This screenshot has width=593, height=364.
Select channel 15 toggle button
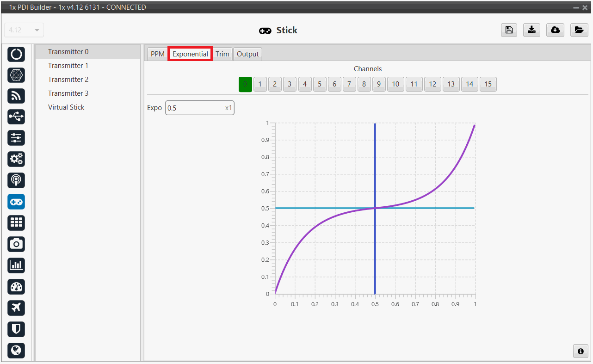pyautogui.click(x=488, y=84)
